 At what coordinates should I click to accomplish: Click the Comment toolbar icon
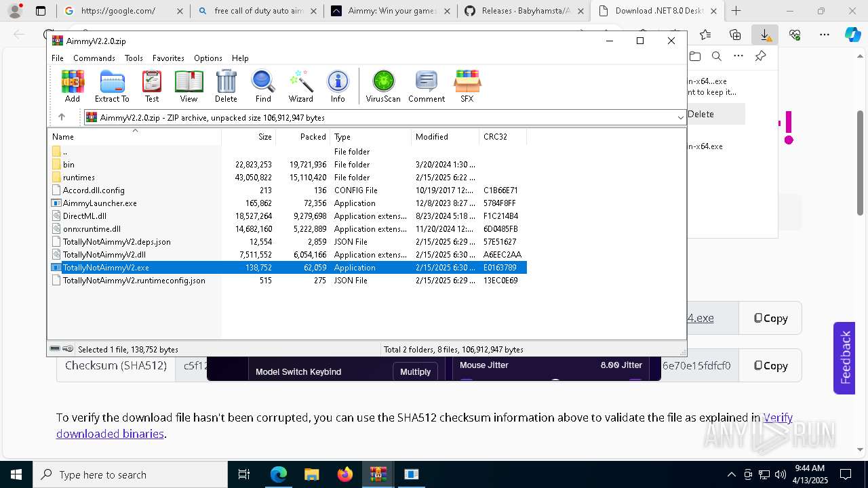tap(427, 87)
